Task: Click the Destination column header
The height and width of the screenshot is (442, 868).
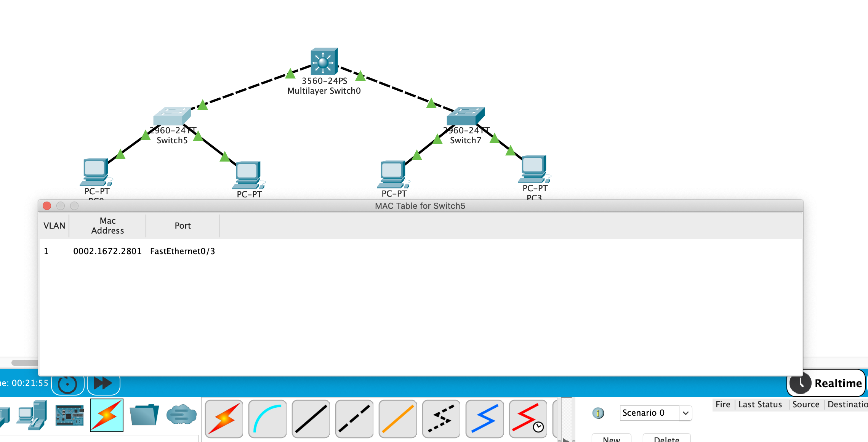Action: click(x=847, y=404)
